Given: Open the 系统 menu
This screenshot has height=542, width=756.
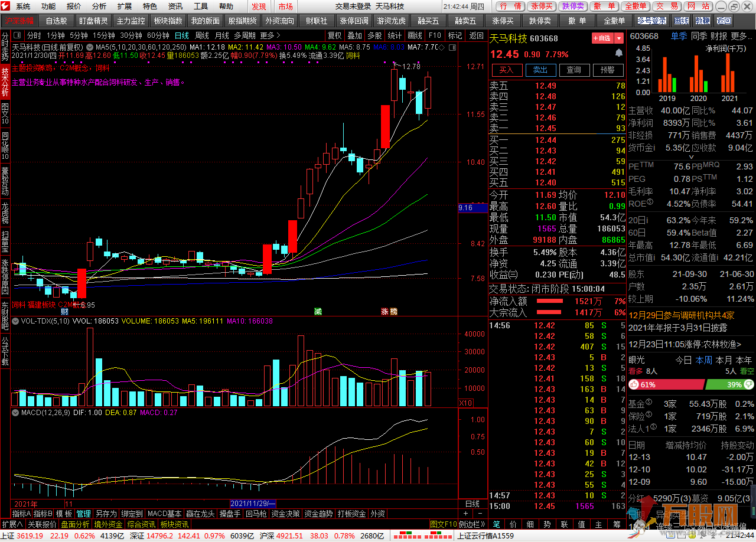Looking at the screenshot, I should [23, 6].
